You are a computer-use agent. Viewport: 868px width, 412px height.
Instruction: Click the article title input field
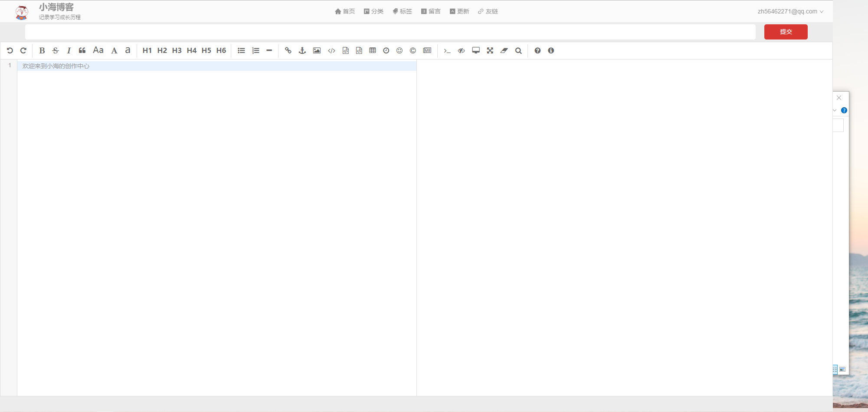point(390,32)
